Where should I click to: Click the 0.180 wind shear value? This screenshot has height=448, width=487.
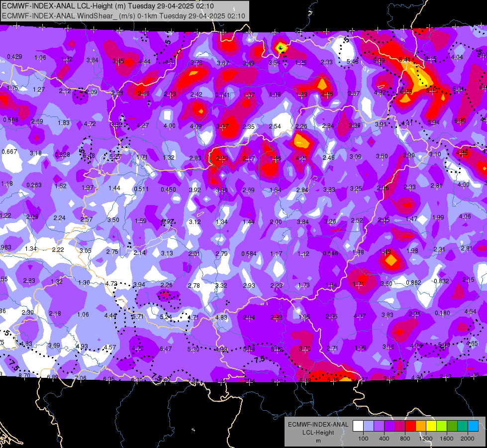pyautogui.click(x=443, y=313)
